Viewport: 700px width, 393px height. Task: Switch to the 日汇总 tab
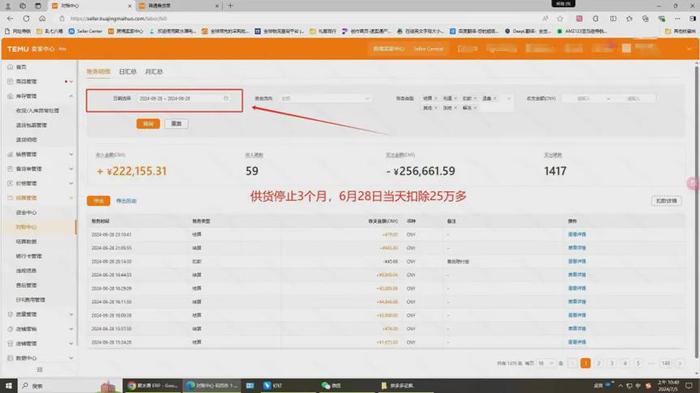(x=128, y=71)
